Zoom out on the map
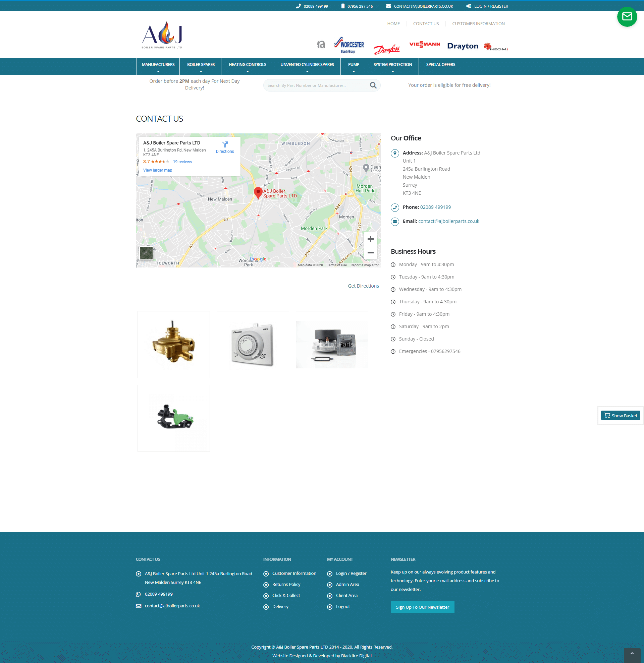 pyautogui.click(x=370, y=253)
